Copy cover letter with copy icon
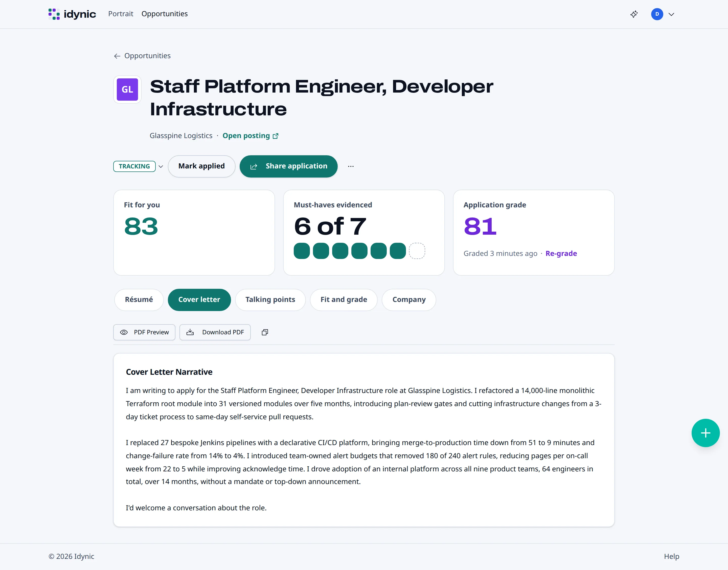This screenshot has height=570, width=728. coord(265,332)
